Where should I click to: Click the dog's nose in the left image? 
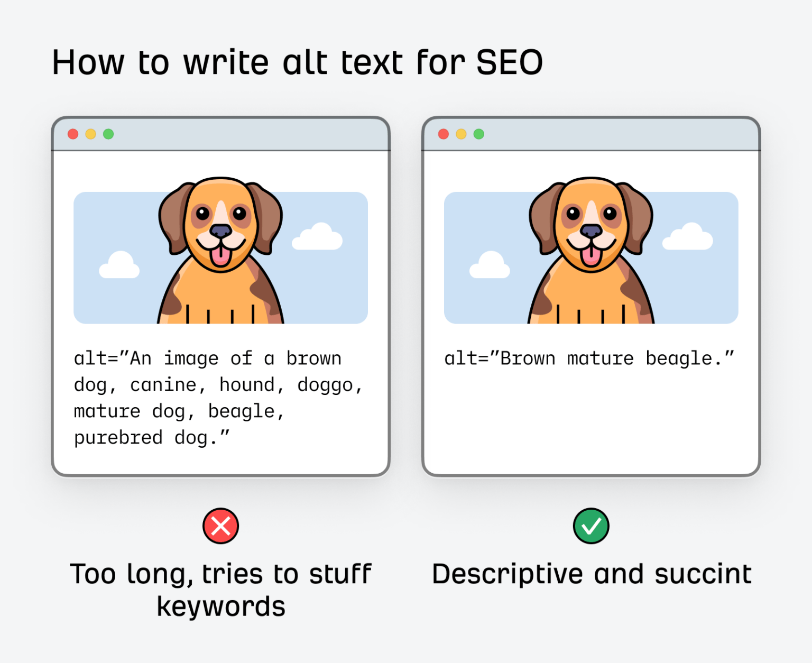click(221, 231)
